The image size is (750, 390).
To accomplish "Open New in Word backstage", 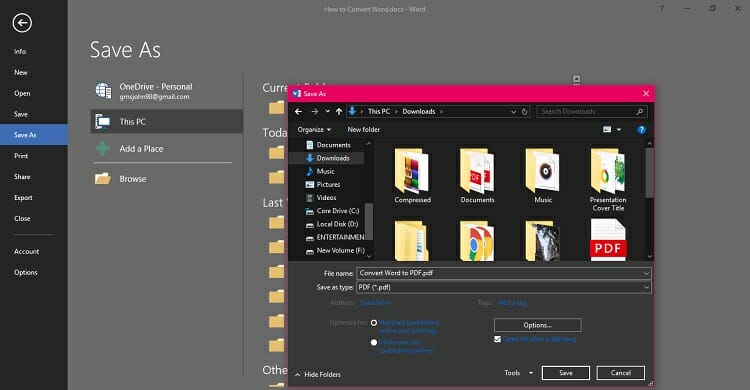I will 21,73.
